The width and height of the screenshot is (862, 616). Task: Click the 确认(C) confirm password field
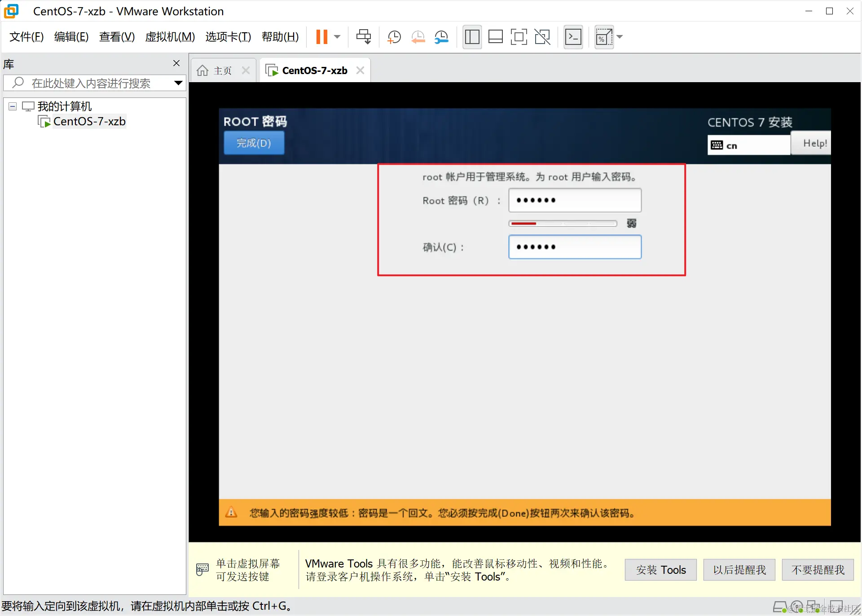point(575,247)
